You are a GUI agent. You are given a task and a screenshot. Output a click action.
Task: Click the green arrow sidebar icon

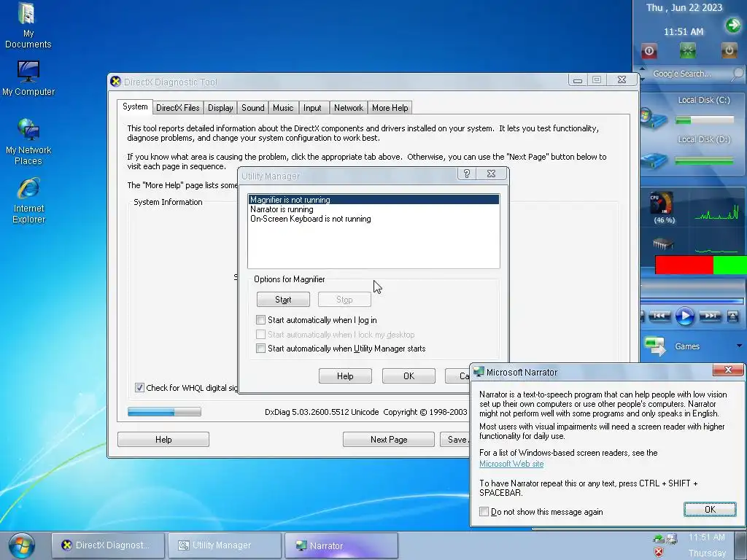(732, 25)
